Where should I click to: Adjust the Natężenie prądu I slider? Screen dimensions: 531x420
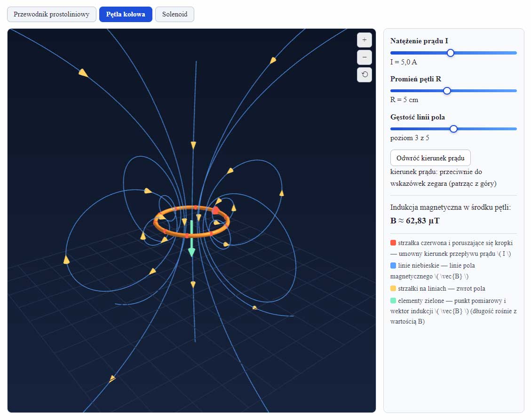click(453, 53)
